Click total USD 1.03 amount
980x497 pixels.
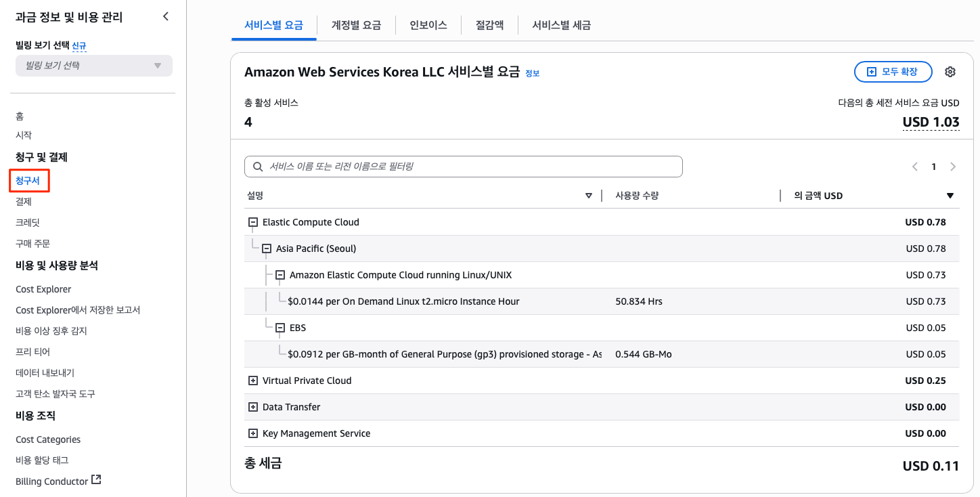tap(931, 123)
